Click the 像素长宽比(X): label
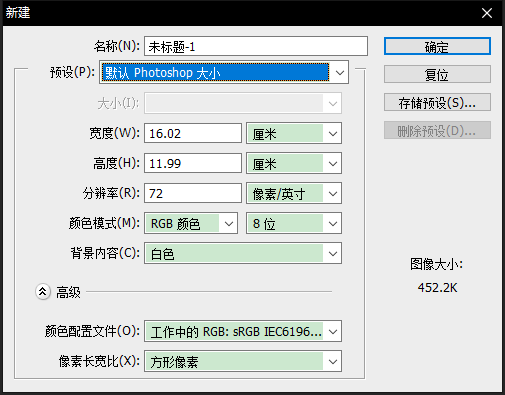This screenshot has height=395, width=505. [99, 361]
